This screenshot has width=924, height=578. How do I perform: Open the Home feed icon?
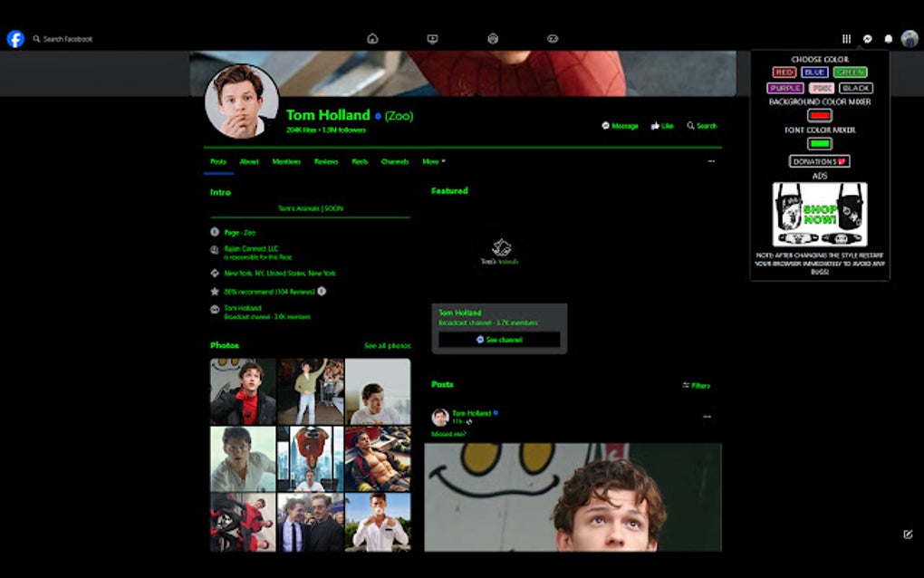tap(372, 38)
